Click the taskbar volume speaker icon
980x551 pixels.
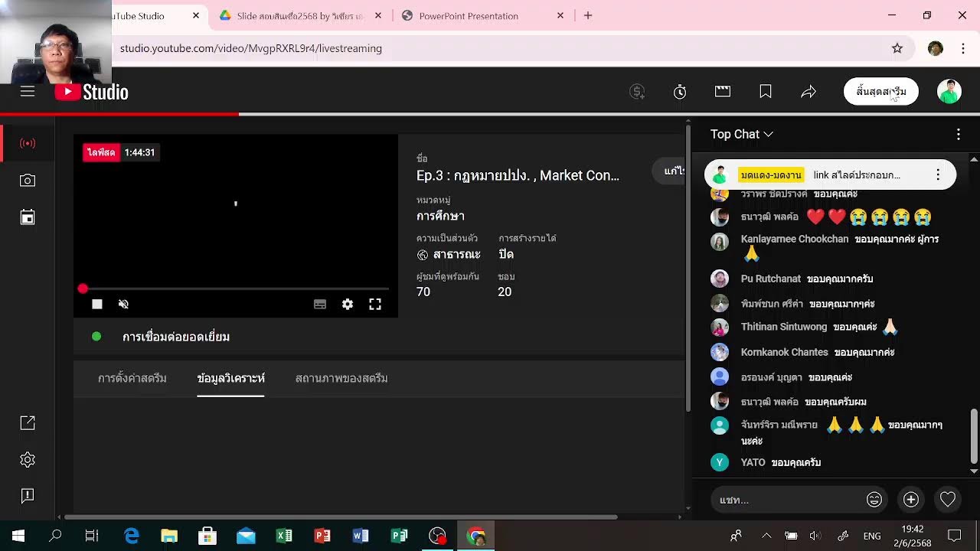(x=815, y=536)
